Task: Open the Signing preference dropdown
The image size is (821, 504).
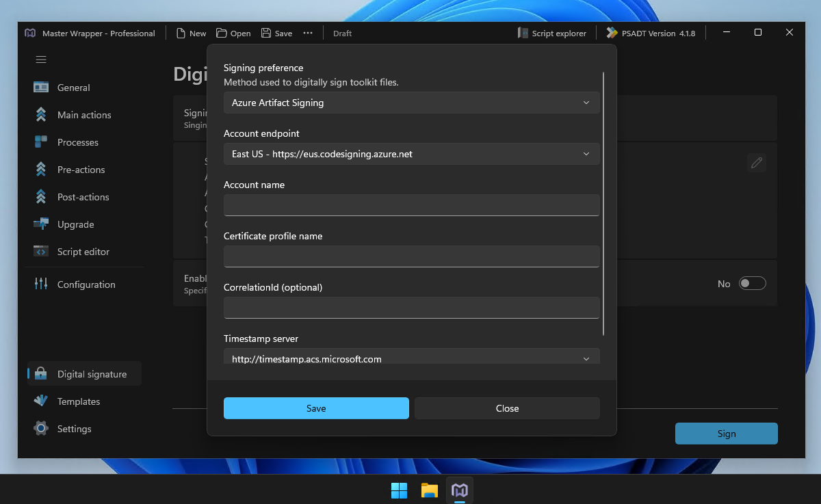Action: (411, 103)
